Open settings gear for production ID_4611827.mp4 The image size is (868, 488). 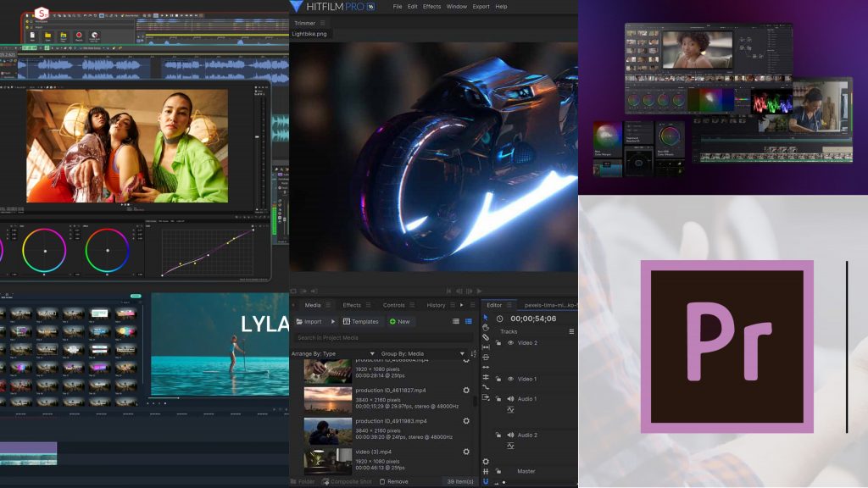pyautogui.click(x=465, y=391)
